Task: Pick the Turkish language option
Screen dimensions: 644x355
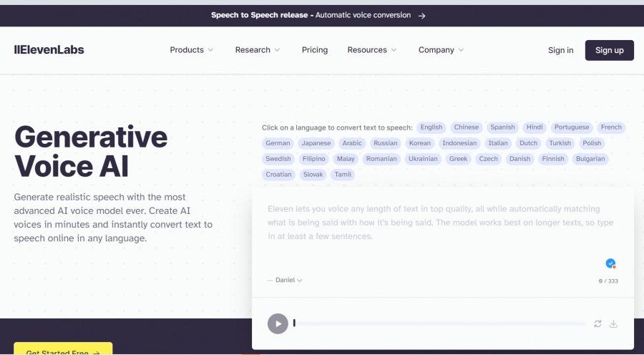Action: [560, 143]
